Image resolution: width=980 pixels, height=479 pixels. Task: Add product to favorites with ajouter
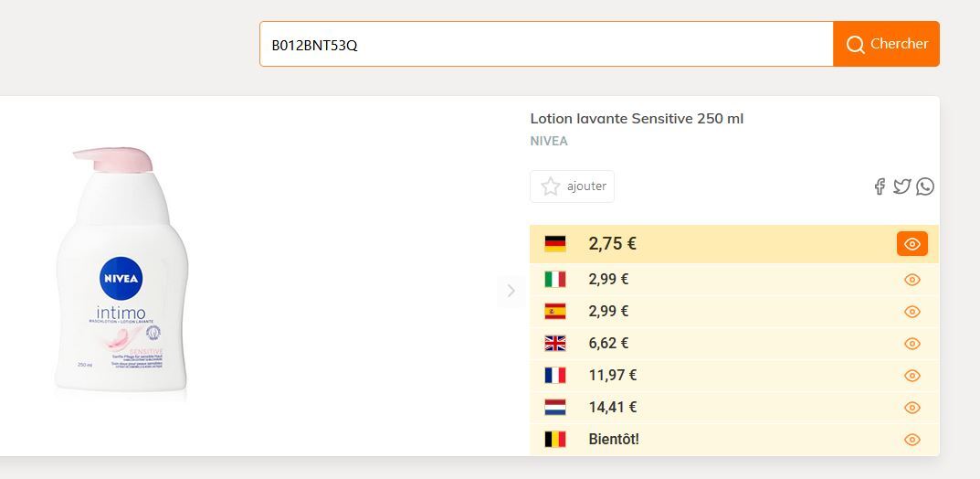pyautogui.click(x=573, y=186)
